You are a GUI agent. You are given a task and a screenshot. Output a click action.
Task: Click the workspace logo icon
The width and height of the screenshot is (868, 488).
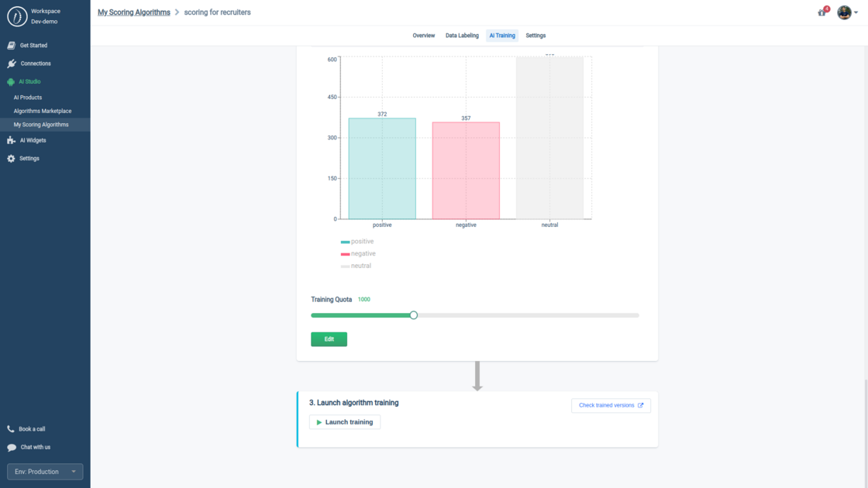pos(17,16)
